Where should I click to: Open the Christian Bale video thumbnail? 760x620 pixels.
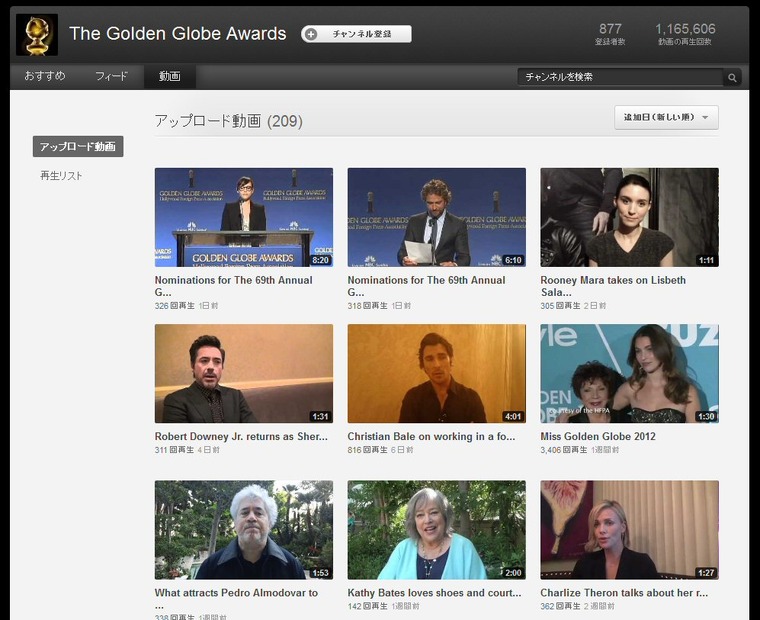pos(437,373)
